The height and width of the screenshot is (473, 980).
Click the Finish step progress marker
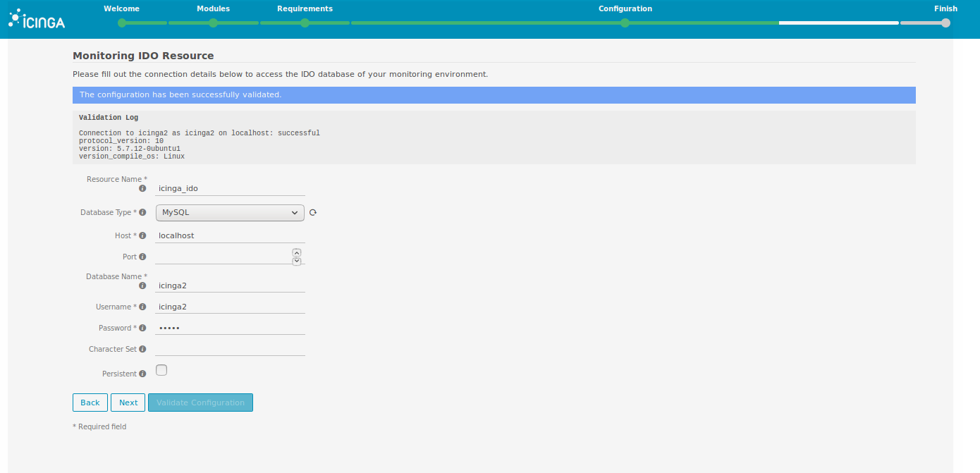click(x=945, y=23)
